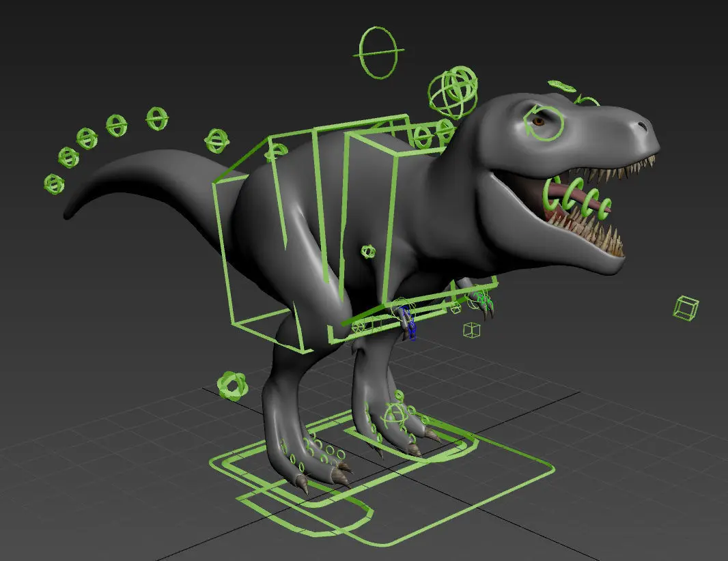Viewport: 728px width, 561px height.
Task: Click the flat oval control above the head
Action: (x=562, y=86)
